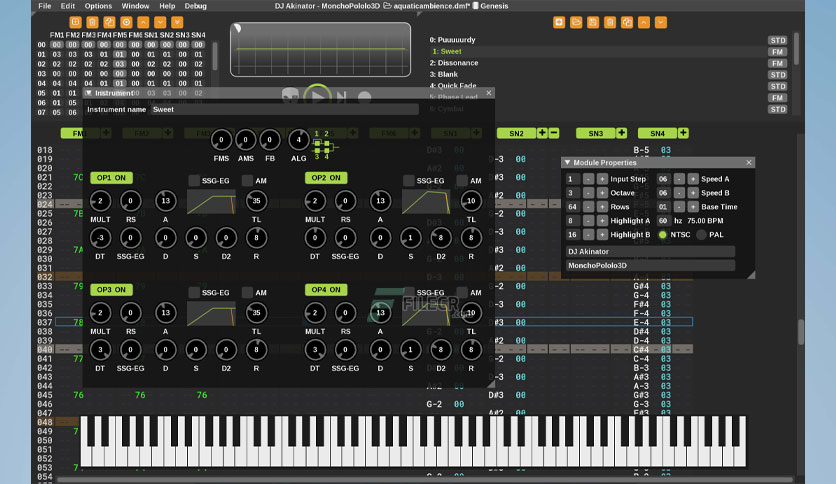Collapse the Instrument window triangle
The height and width of the screenshot is (484, 836).
click(89, 93)
